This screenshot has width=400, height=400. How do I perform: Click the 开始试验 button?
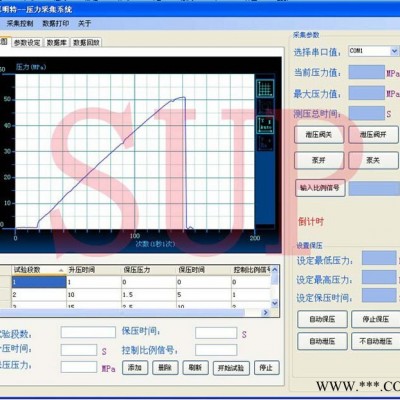click(231, 368)
